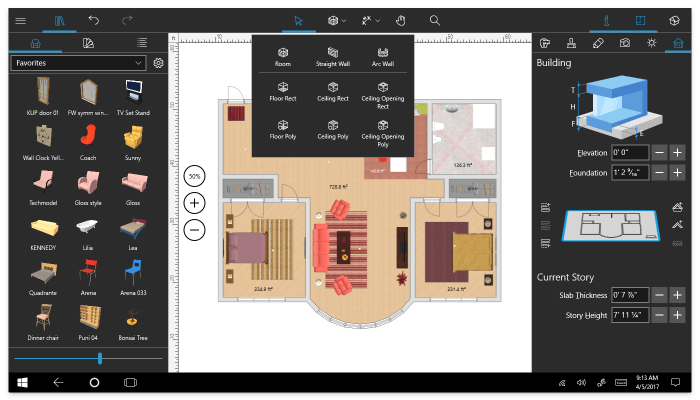Increase the Elevation value with plus
This screenshot has width=700, height=400.
tap(677, 153)
